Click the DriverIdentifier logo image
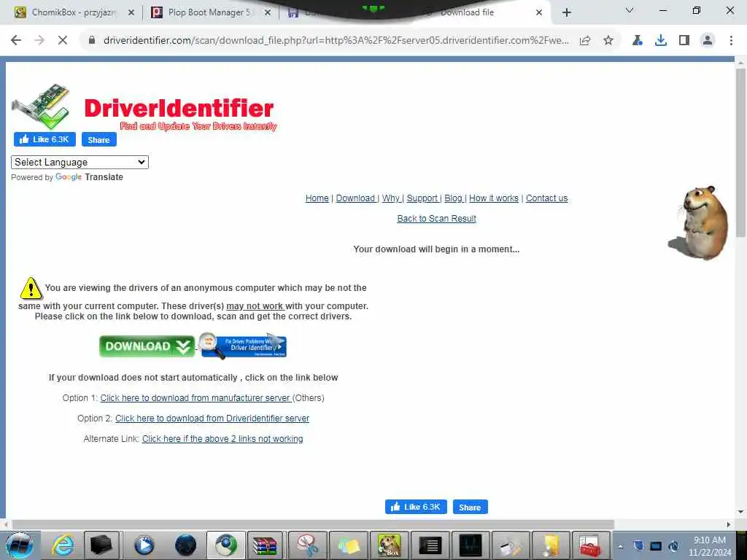Screen dimensions: 747x560 [144, 108]
